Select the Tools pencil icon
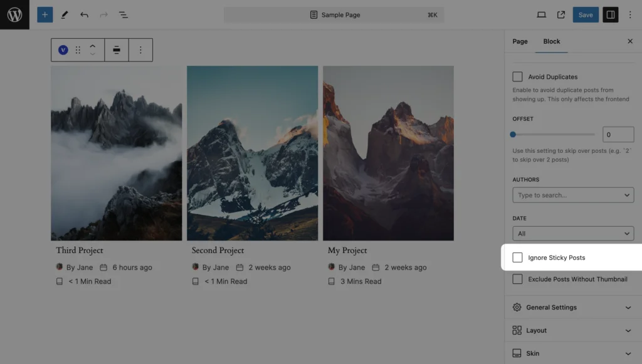This screenshot has width=642, height=364. [x=65, y=15]
